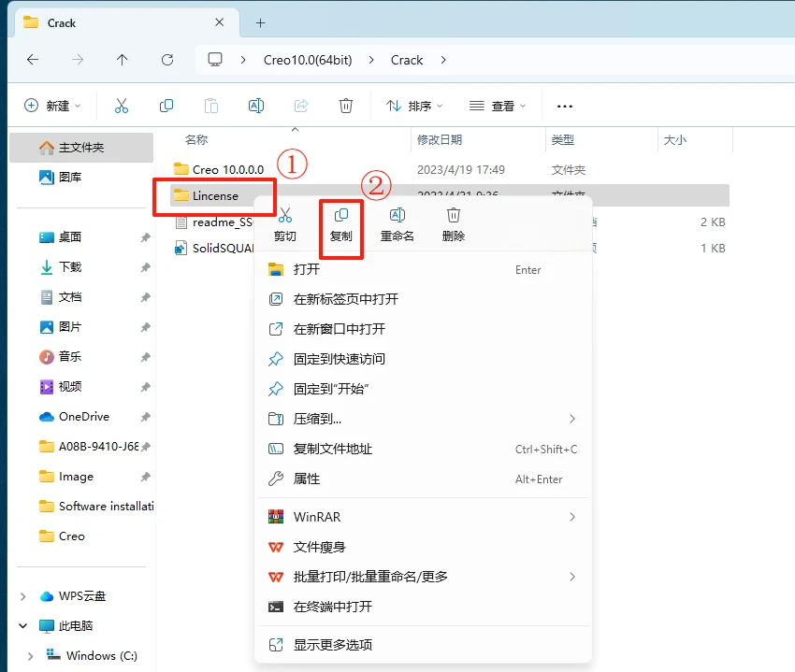Click the Rename icon in the toolbar
This screenshot has width=795, height=672.
255,106
